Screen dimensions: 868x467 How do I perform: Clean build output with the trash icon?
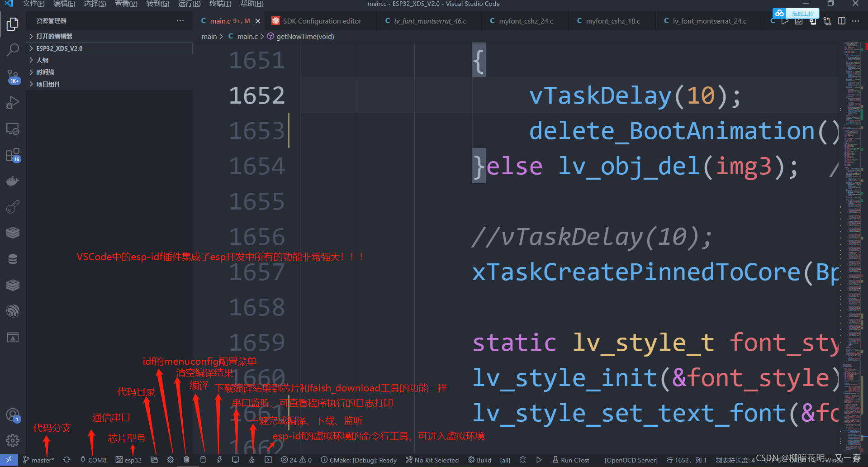187,460
